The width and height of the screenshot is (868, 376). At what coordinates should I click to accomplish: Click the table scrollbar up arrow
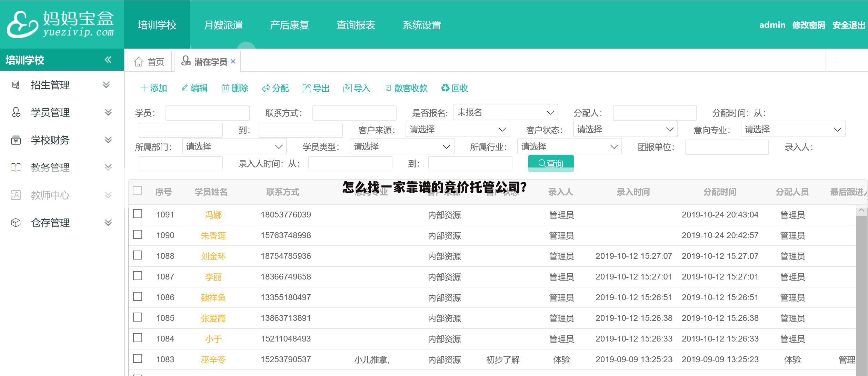point(861,210)
